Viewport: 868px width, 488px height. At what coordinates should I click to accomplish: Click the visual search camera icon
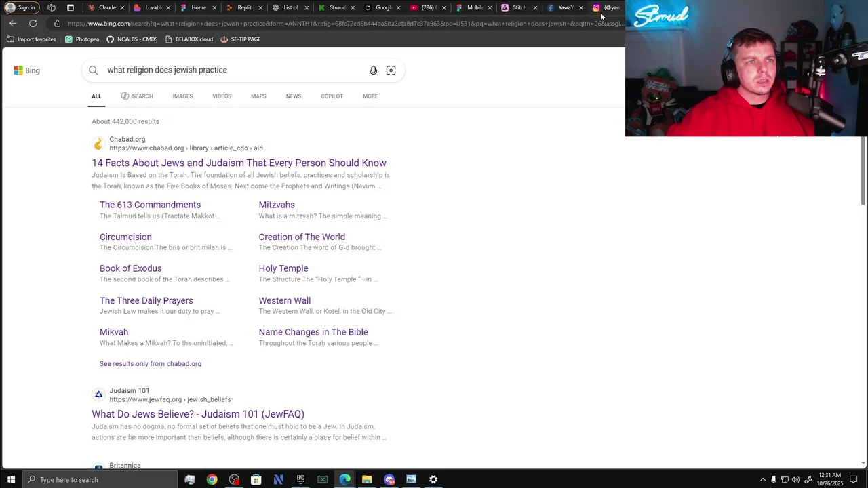click(x=391, y=70)
